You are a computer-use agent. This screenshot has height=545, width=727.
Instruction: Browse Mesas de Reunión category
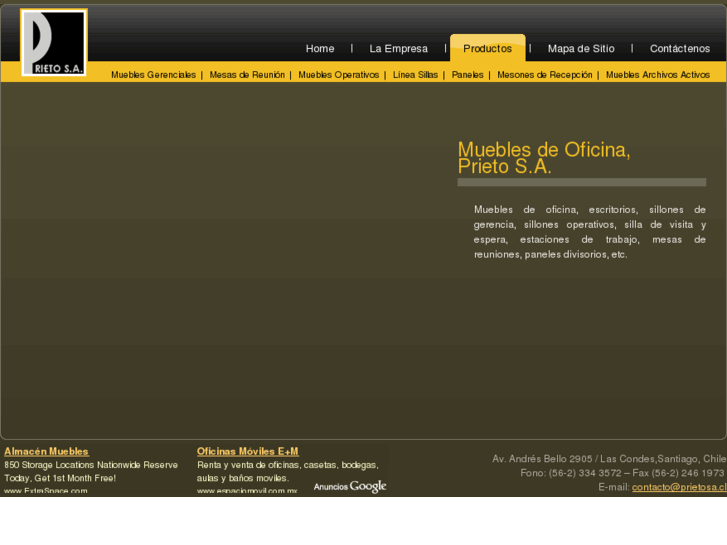click(x=247, y=75)
